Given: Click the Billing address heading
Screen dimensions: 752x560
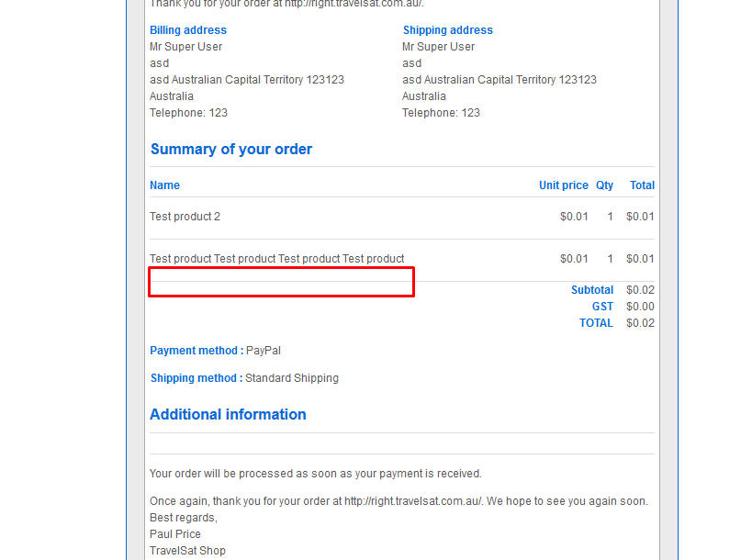Looking at the screenshot, I should 188,30.
